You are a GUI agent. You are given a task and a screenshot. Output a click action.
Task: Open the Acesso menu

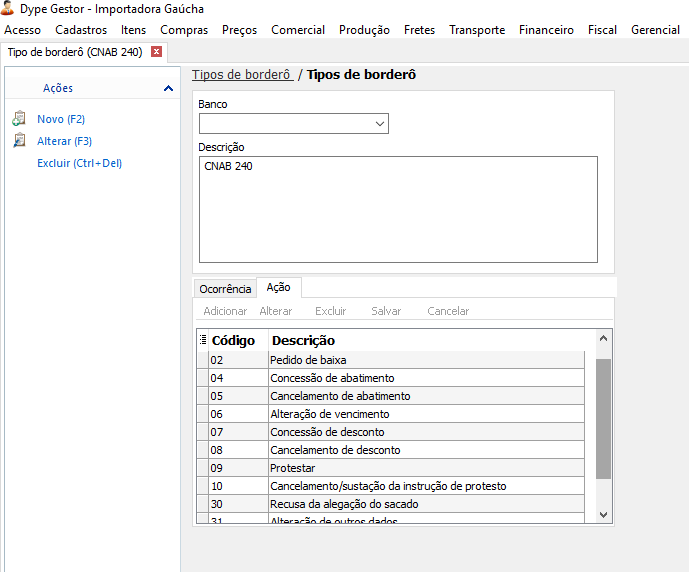(x=22, y=30)
